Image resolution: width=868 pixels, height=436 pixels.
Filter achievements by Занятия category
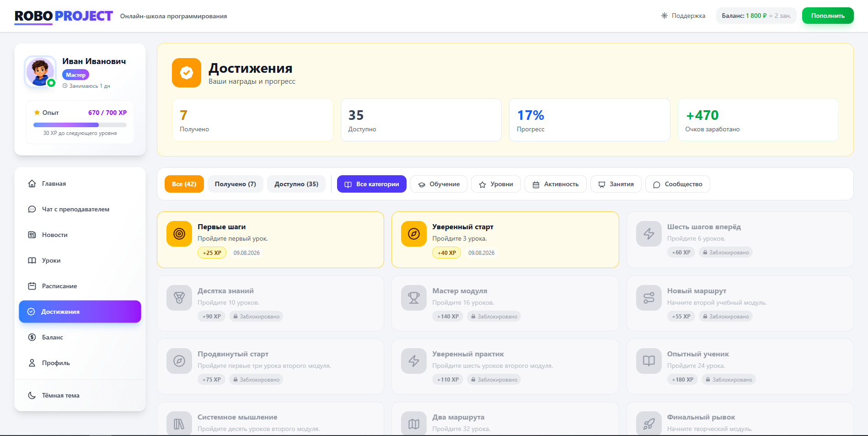click(616, 184)
